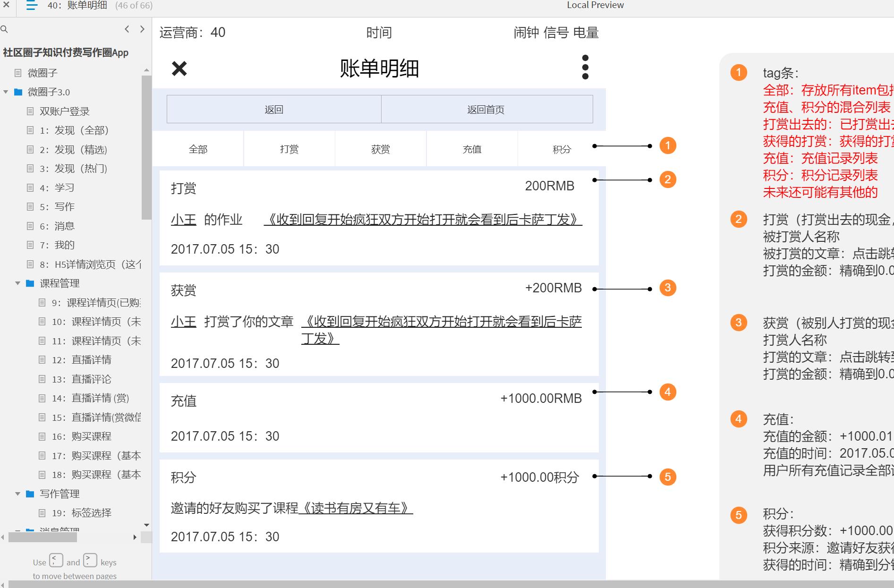894x588 pixels.
Task: Open page 6: 消息
Action: pos(57,226)
